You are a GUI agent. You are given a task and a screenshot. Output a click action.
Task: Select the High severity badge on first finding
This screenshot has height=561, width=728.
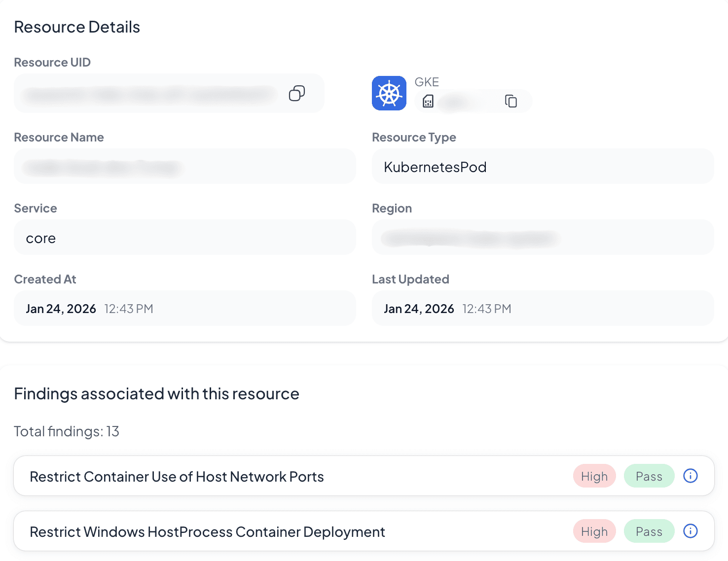coord(594,476)
